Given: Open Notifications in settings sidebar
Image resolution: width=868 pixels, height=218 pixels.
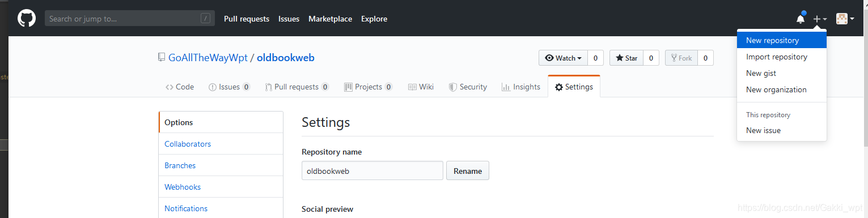Looking at the screenshot, I should [x=221, y=208].
